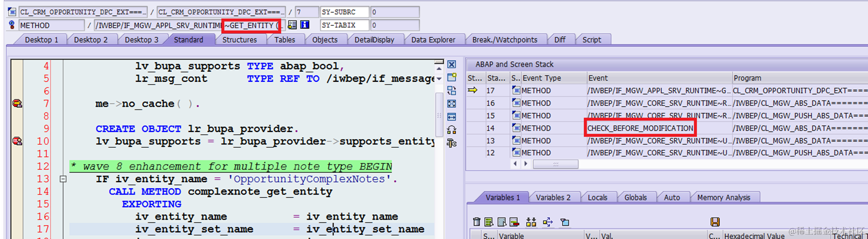Screen dimensions: 868x239
Task: Select the Standard tab
Action: 189,40
